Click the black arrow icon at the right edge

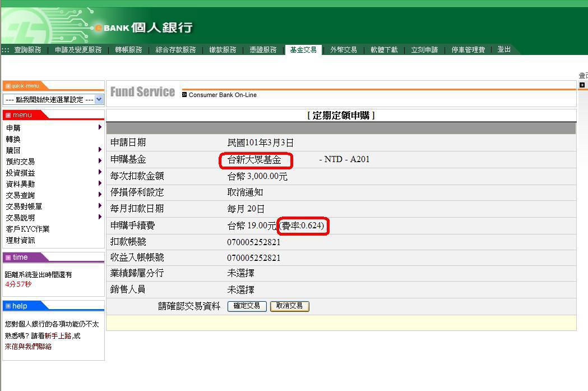(x=582, y=85)
